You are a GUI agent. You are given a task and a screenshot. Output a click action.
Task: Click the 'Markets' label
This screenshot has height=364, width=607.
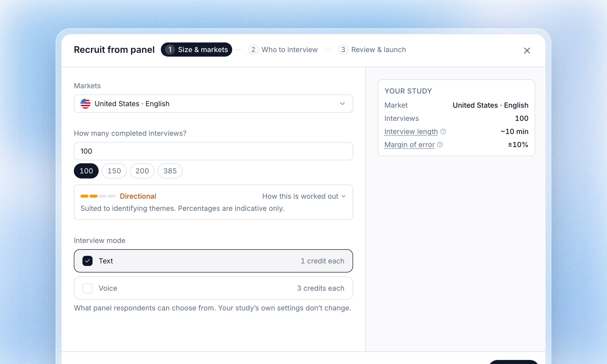click(87, 86)
